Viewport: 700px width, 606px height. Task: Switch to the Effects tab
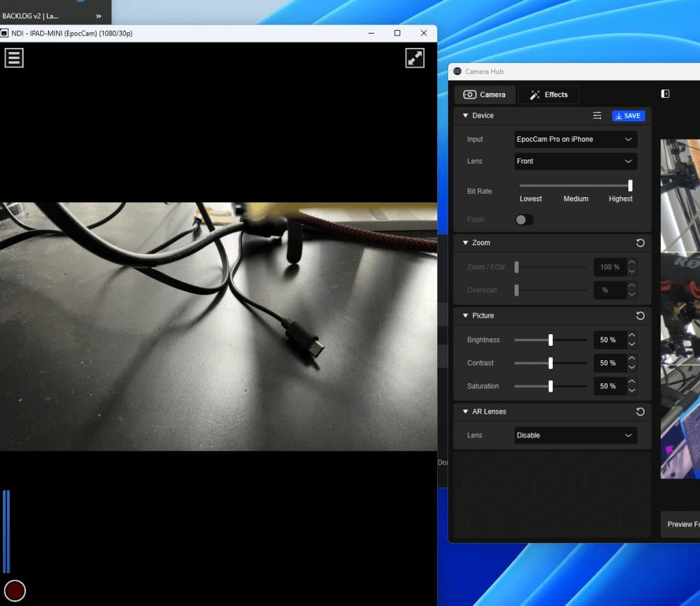pos(549,94)
